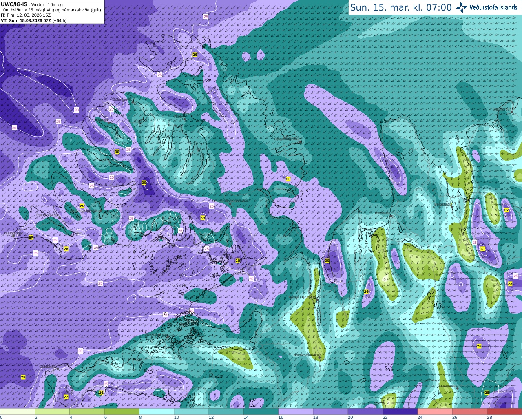This screenshot has height=420, width=522.
Task: Click the yellow 27 gust label beside Bjargtangar
Action: [x=31, y=237]
